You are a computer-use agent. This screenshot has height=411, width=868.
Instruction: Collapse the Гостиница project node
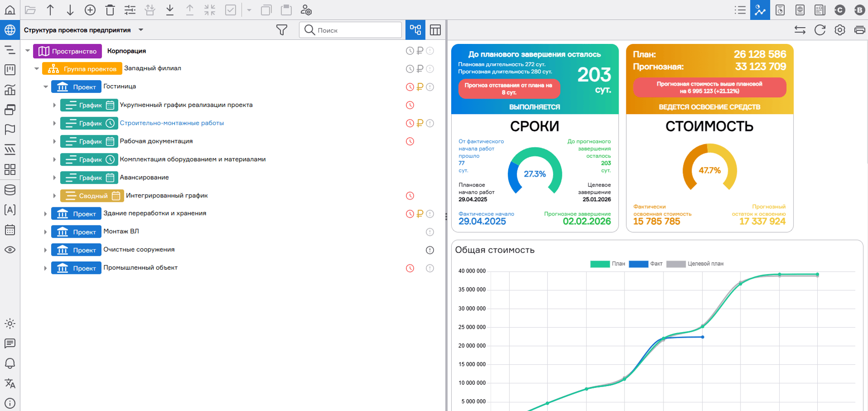pyautogui.click(x=46, y=86)
